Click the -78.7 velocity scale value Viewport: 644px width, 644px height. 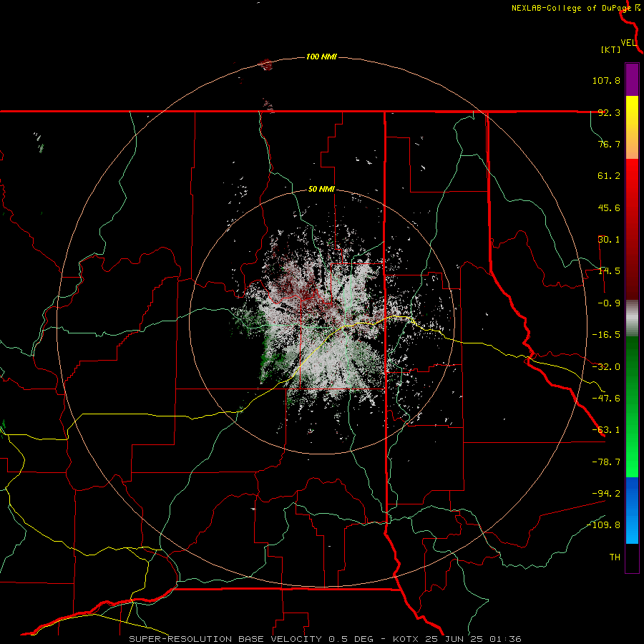tap(606, 462)
